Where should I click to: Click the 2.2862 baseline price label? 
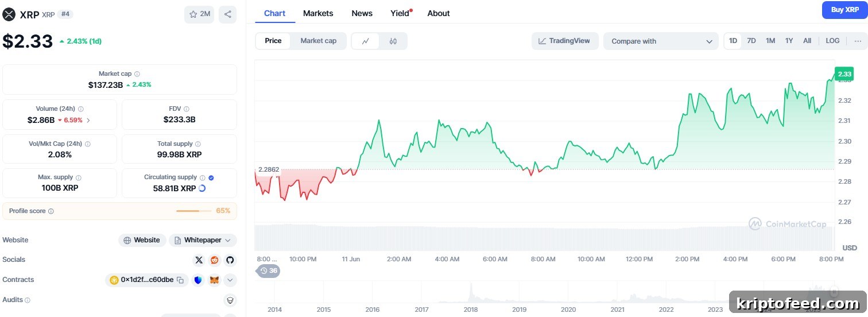tap(269, 169)
